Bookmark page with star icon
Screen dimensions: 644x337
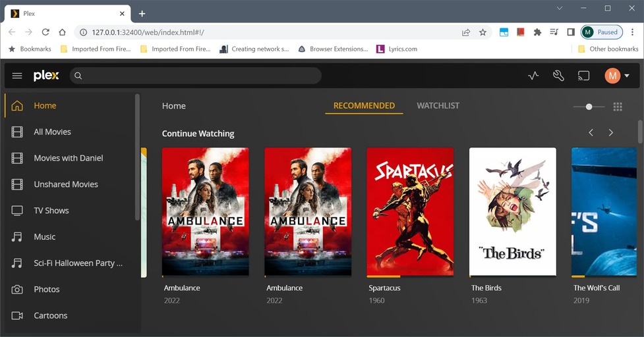coord(483,32)
